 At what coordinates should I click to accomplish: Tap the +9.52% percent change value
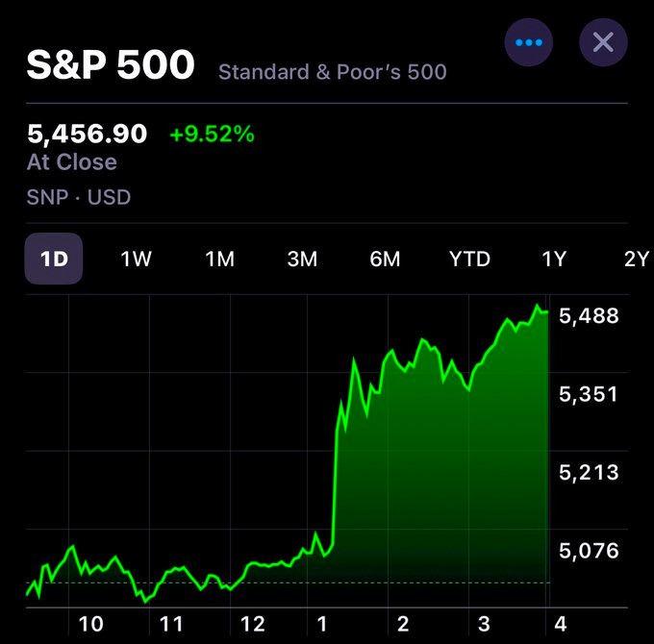tap(212, 135)
